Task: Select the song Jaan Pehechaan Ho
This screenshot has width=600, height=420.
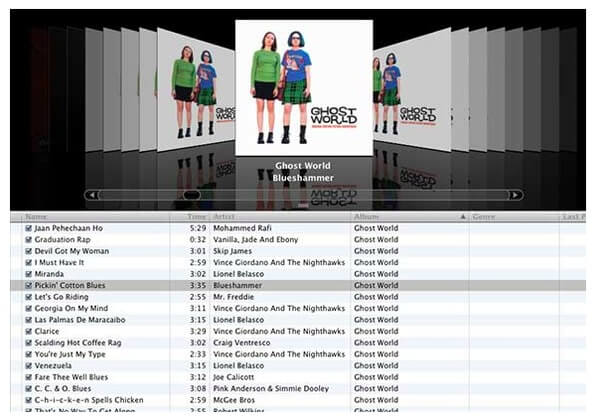Action: click(x=68, y=228)
